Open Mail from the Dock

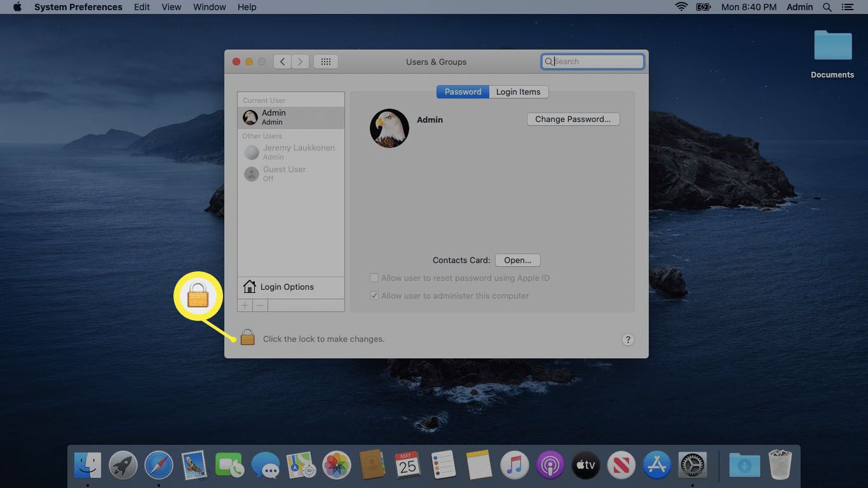click(x=194, y=466)
